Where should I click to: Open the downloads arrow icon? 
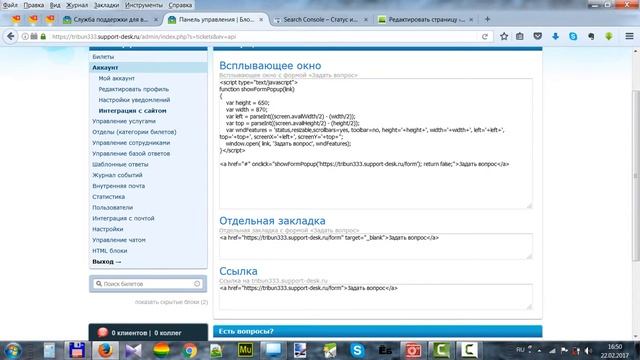pyautogui.click(x=555, y=36)
